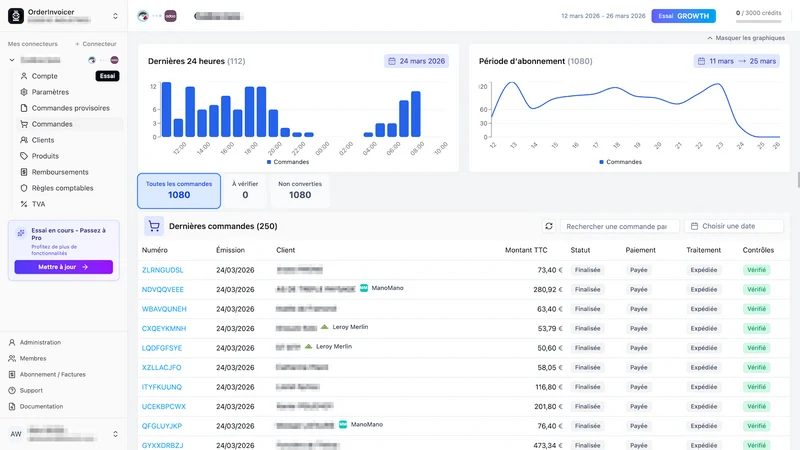800x450 pixels.
Task: Open Commandes provisoires
Action: click(70, 108)
